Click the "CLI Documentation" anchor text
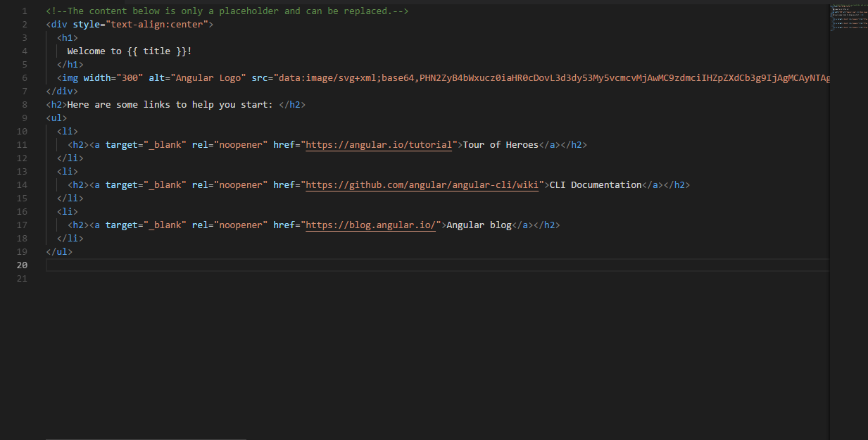The image size is (868, 440). coord(596,185)
